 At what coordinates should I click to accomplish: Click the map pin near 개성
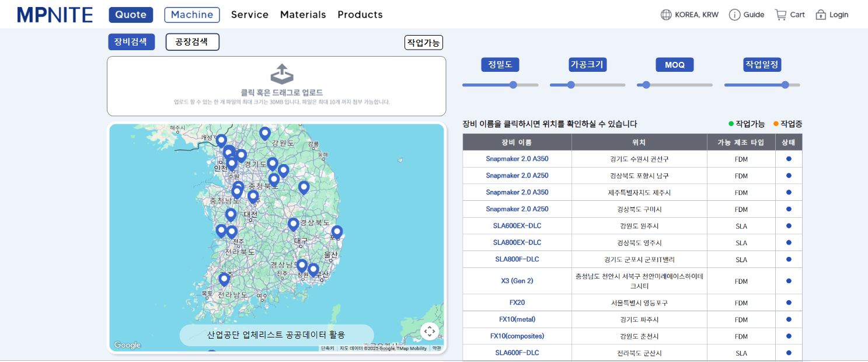tap(221, 141)
